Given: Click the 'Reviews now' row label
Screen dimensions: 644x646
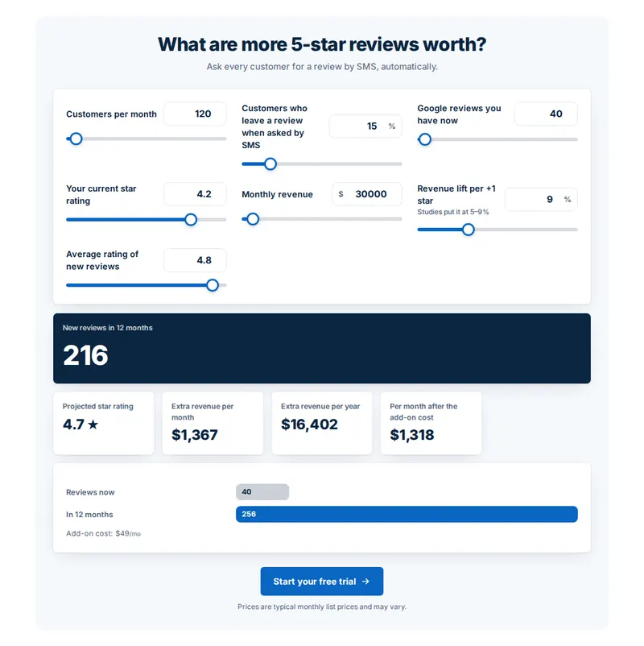Looking at the screenshot, I should click(90, 492).
